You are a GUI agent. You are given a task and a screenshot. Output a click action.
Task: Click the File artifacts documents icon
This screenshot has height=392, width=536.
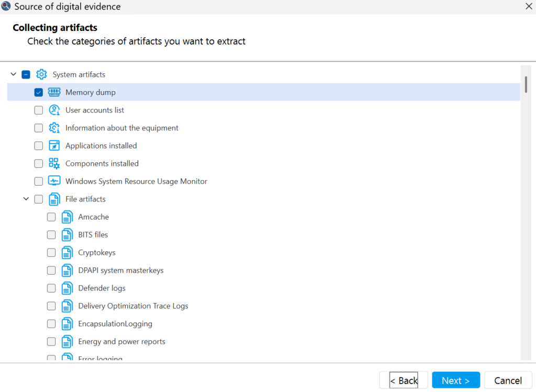point(54,199)
